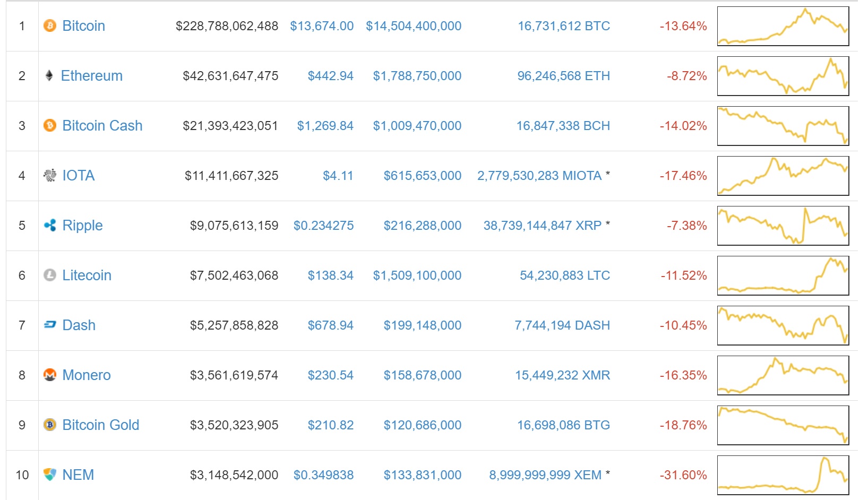Open the Bitcoin detail page link
868x500 pixels.
pyautogui.click(x=83, y=25)
